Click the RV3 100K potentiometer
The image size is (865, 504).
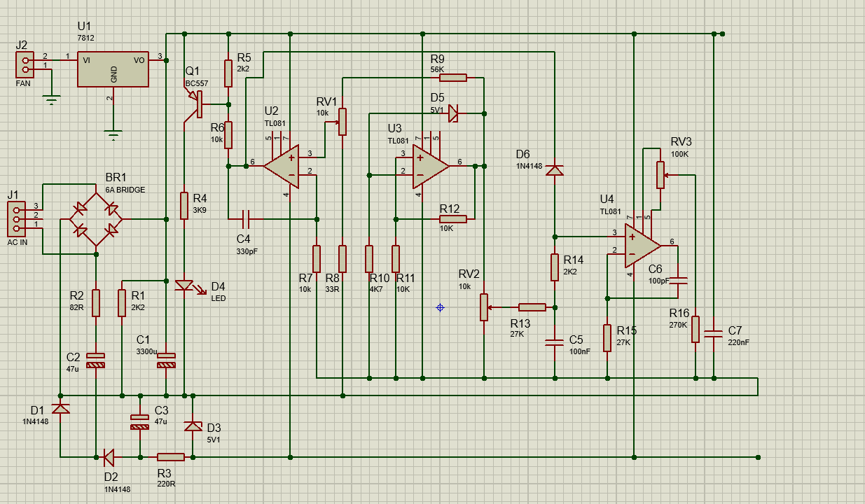(660, 175)
